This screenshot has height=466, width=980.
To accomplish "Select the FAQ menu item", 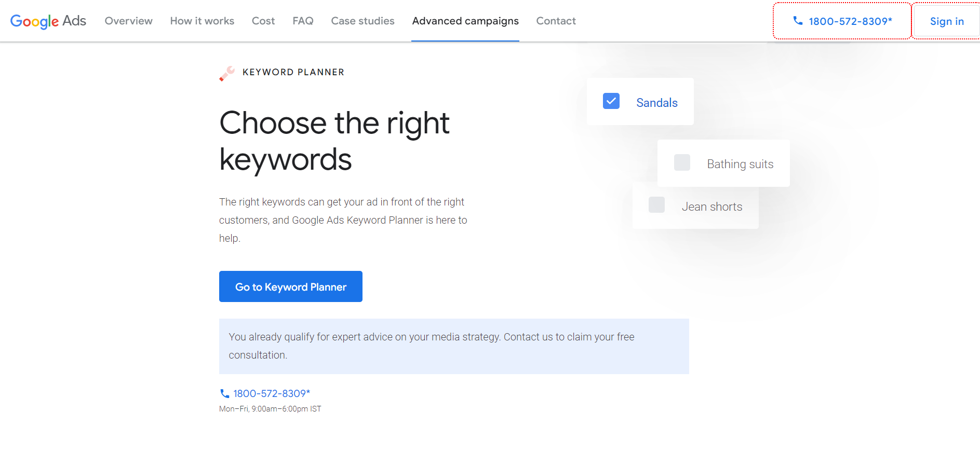I will tap(303, 21).
